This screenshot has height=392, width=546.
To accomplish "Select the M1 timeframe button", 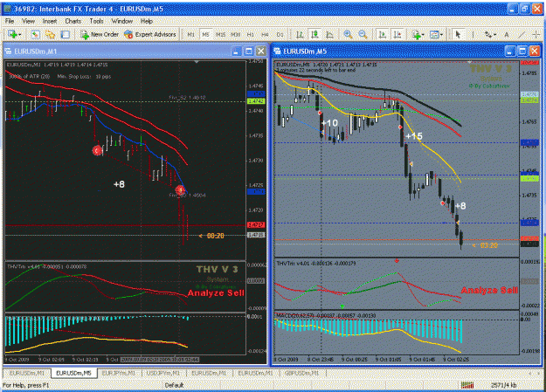I will coord(190,34).
